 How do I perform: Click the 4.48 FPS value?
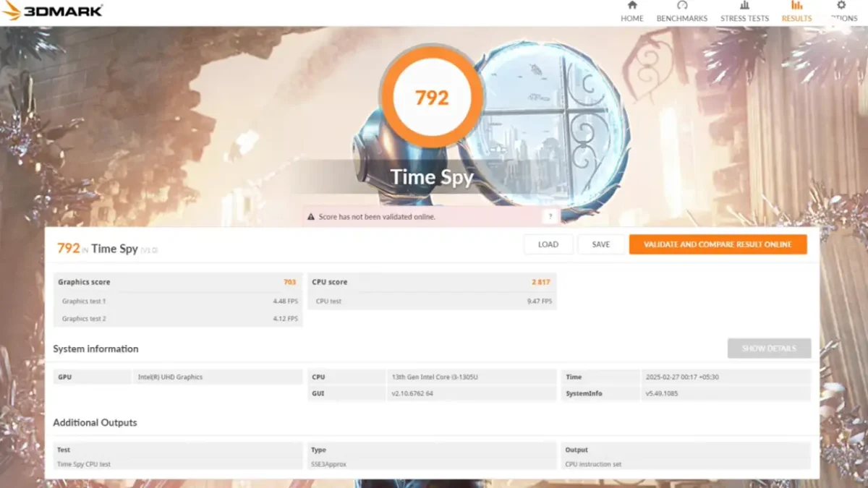(285, 301)
